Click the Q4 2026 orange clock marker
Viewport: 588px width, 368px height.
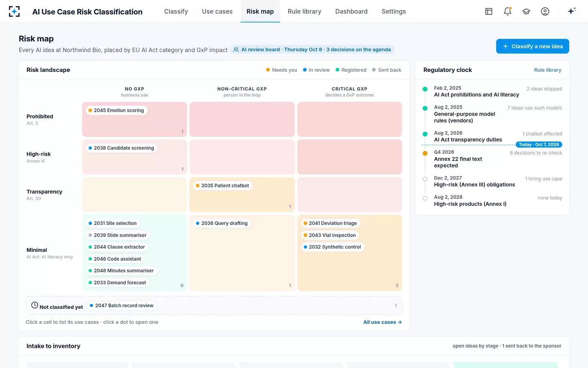click(425, 153)
